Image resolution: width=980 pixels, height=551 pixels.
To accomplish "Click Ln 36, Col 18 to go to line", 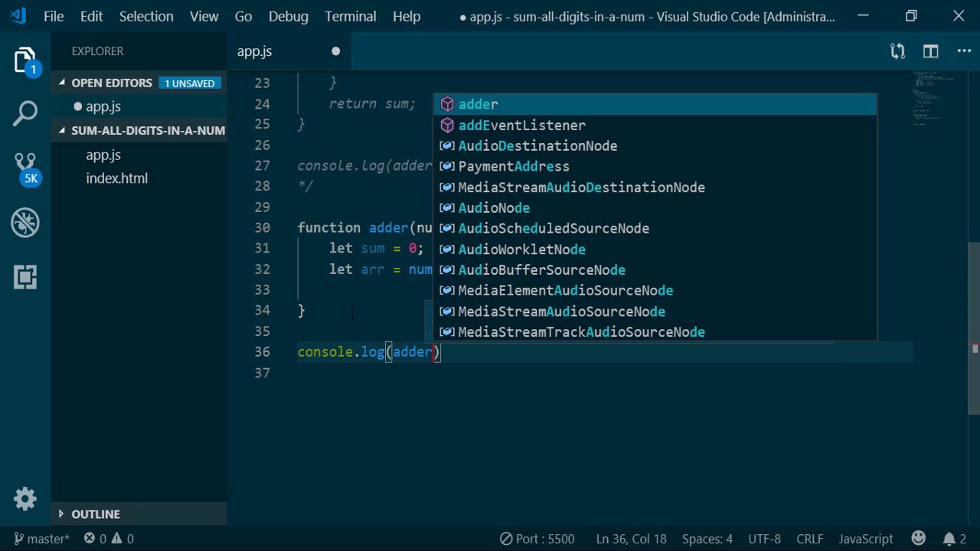I will [631, 539].
